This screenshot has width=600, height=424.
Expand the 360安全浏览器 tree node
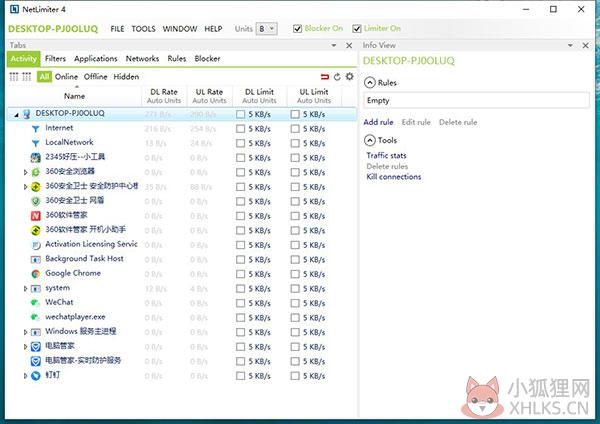tap(26, 173)
